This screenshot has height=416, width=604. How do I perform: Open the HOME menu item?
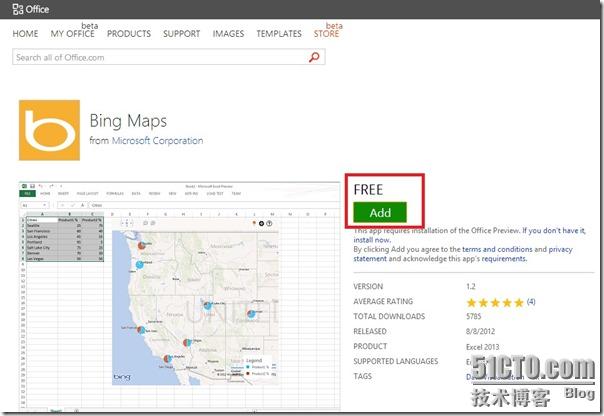click(25, 34)
